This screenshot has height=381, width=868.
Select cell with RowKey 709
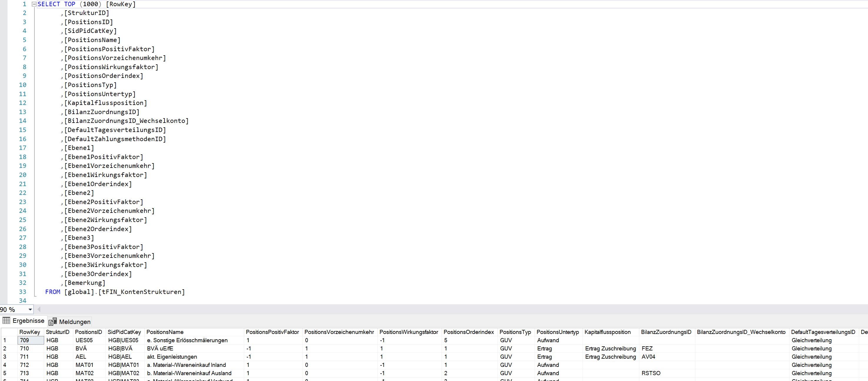[30, 340]
